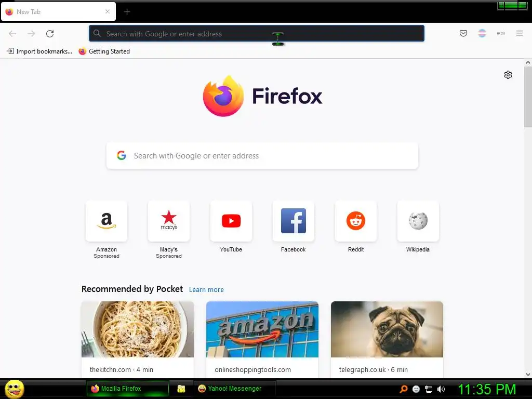The width and height of the screenshot is (532, 399).
Task: Personalize new tab with gear icon
Action: pos(508,75)
